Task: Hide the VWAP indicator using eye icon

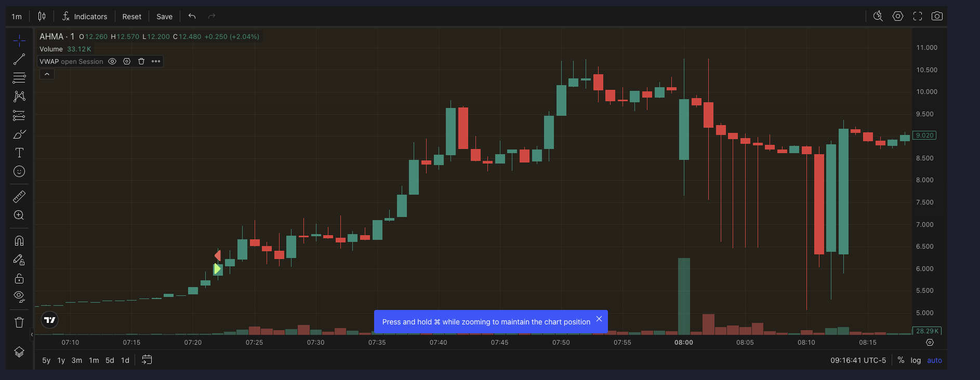Action: coord(112,61)
